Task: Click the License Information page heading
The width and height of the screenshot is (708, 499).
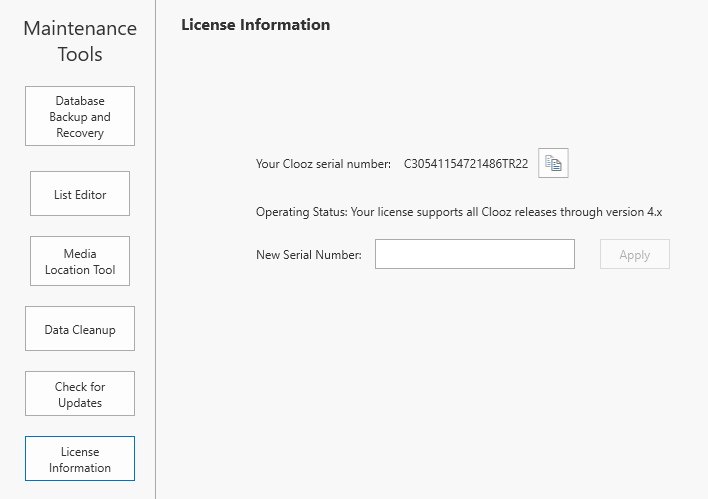Action: tap(255, 24)
